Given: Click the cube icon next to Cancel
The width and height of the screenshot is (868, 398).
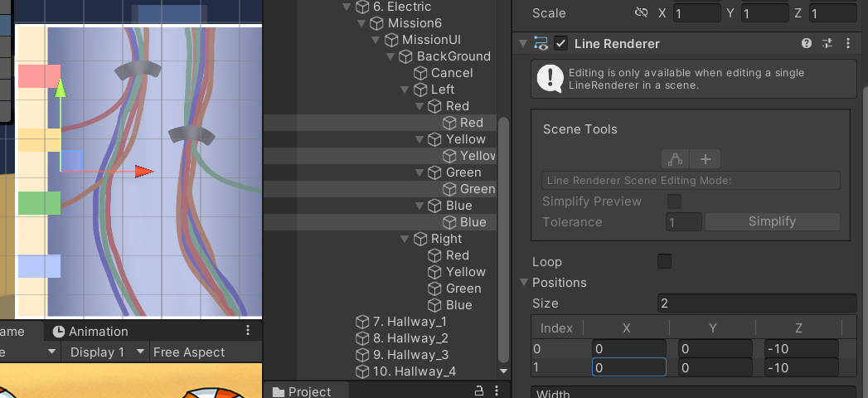Looking at the screenshot, I should pyautogui.click(x=420, y=73).
